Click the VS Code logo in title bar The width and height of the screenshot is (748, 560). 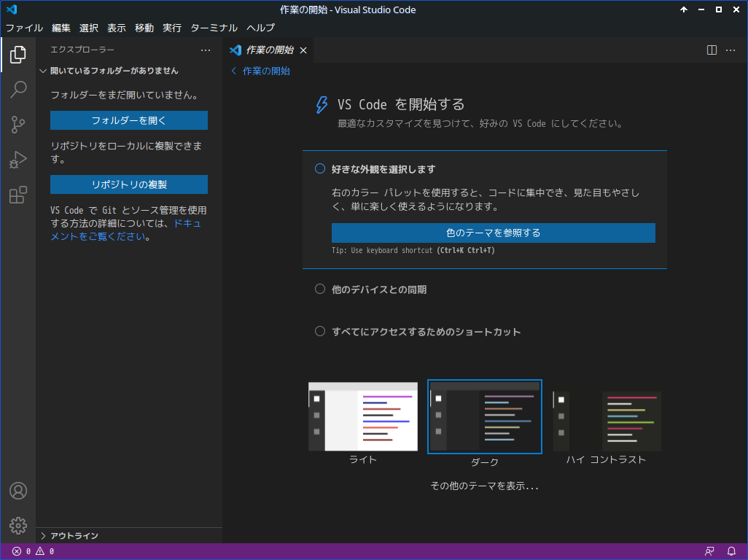pyautogui.click(x=12, y=9)
